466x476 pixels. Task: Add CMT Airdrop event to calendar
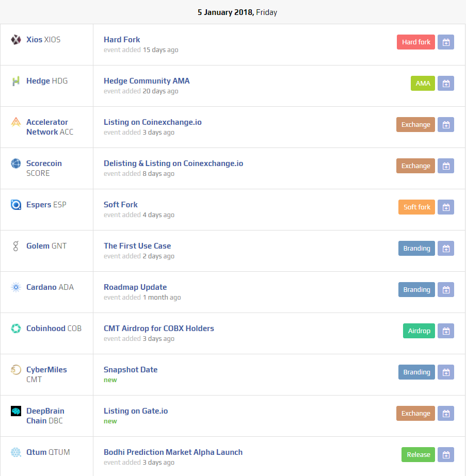(446, 331)
